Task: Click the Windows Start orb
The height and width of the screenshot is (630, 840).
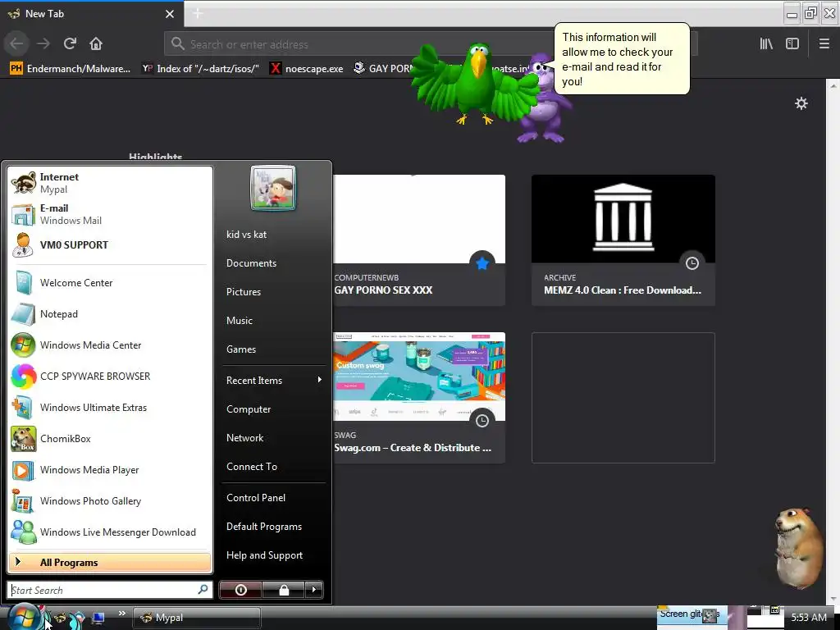Action: pyautogui.click(x=23, y=617)
